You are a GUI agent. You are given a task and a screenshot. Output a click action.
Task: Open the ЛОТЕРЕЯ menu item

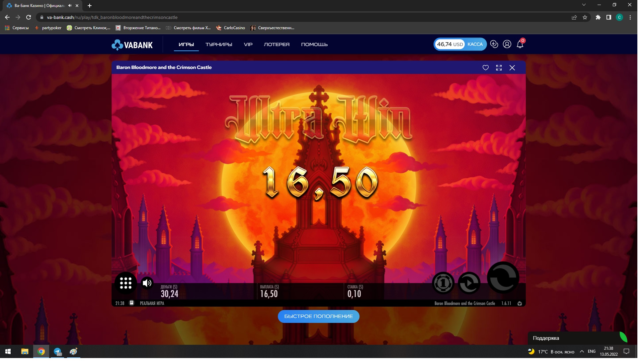tap(277, 44)
